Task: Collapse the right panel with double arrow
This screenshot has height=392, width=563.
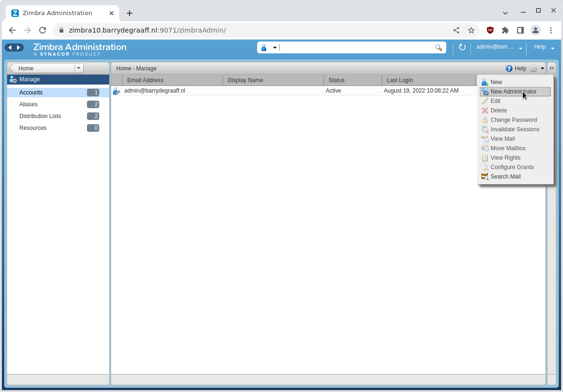Action: (x=552, y=68)
